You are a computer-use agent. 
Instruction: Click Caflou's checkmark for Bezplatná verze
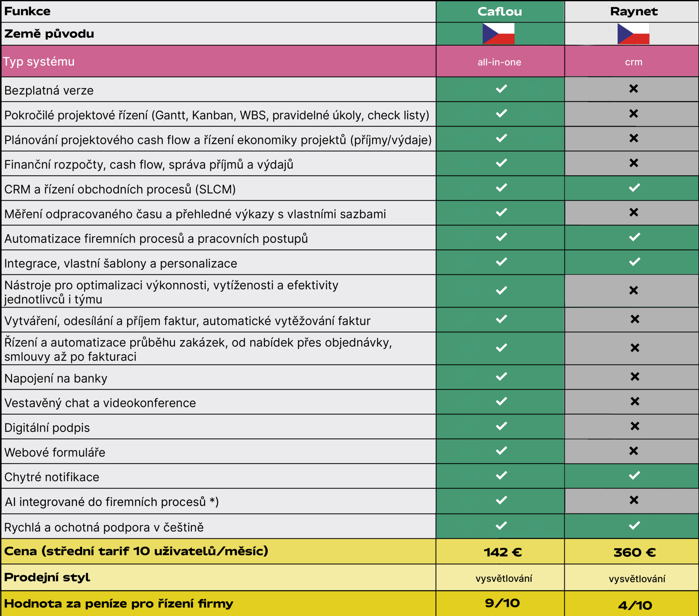[x=501, y=89]
